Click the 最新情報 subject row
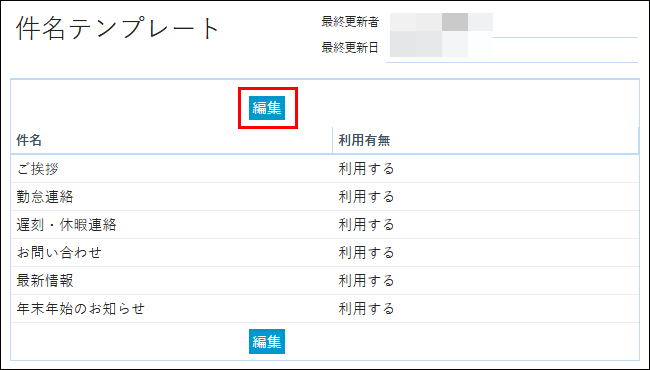The height and width of the screenshot is (370, 650). pos(325,281)
